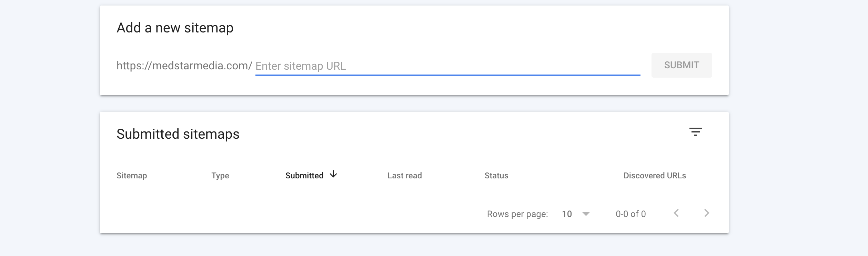Click the https://medstarmedia.com/ URL prefix
Viewport: 868px width, 256px height.
[184, 66]
